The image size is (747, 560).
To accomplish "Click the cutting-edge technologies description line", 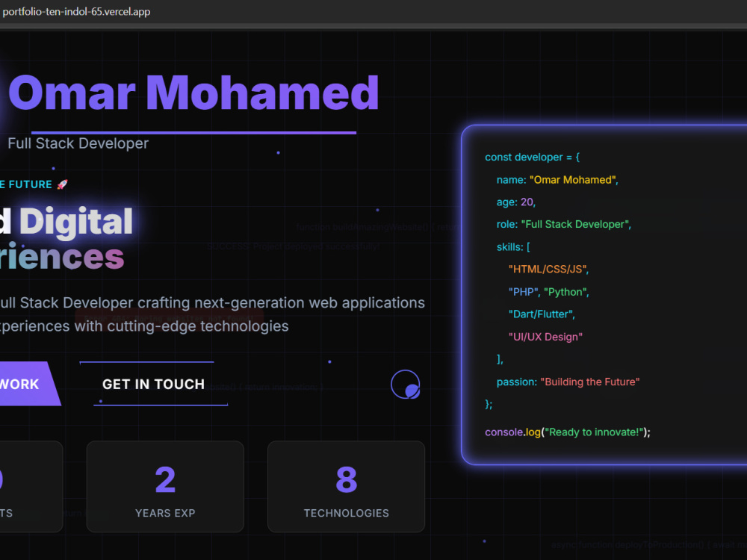I will [x=144, y=326].
